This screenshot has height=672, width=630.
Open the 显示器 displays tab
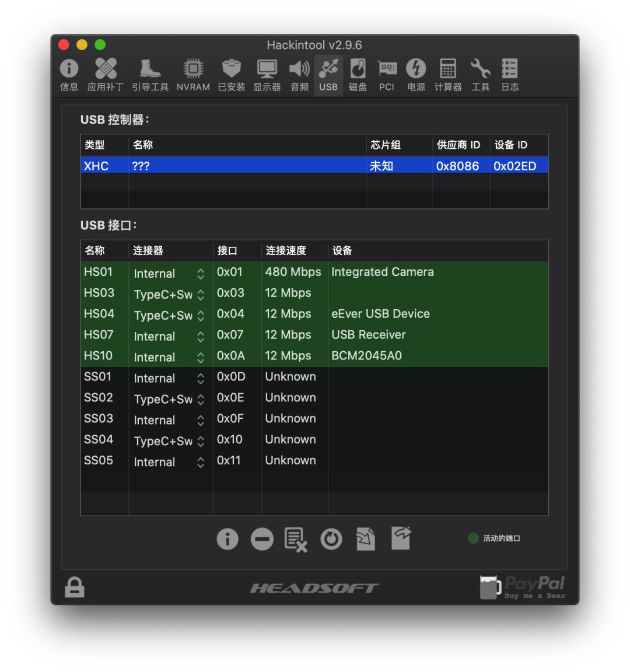point(267,75)
